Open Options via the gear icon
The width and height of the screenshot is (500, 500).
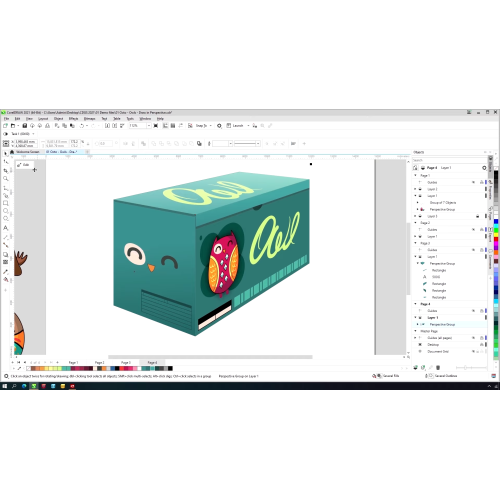tap(219, 126)
